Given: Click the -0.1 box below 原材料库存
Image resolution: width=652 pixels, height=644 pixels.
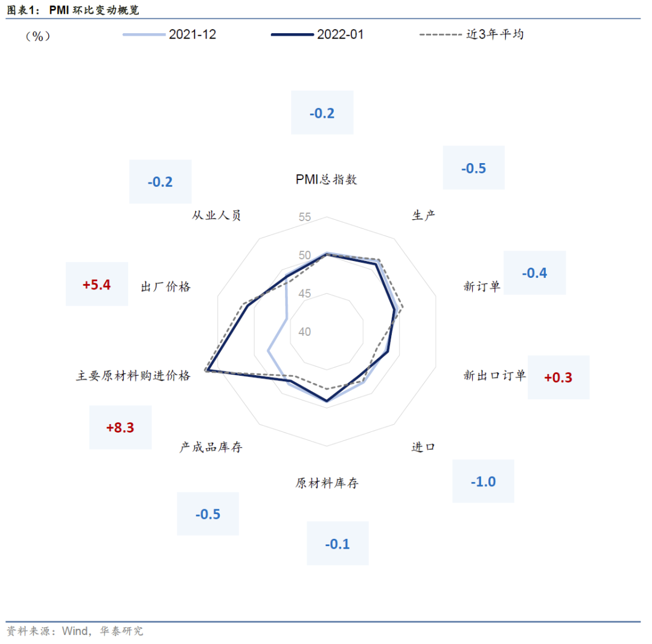Looking at the screenshot, I should [x=337, y=544].
